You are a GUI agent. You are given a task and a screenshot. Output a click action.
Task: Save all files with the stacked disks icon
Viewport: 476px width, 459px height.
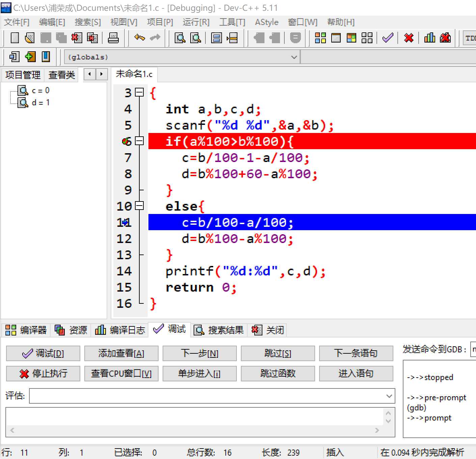coord(61,38)
